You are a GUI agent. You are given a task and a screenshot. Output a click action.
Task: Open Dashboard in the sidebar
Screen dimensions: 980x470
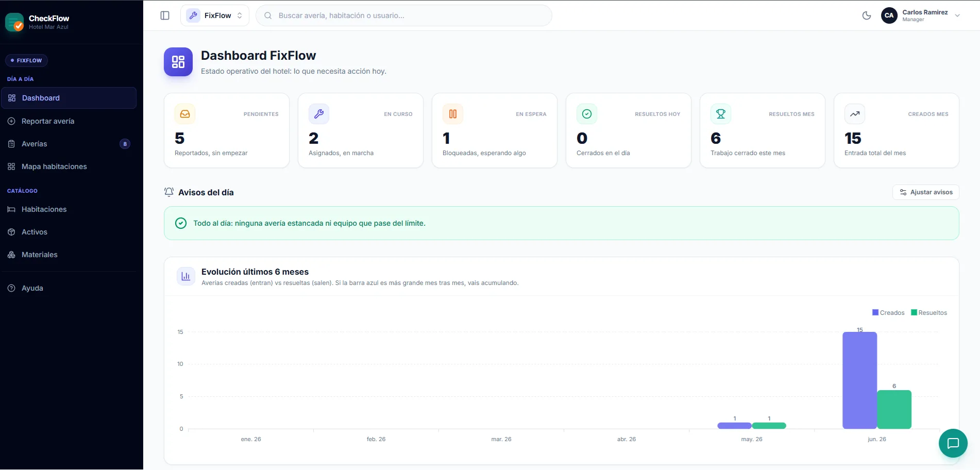69,98
